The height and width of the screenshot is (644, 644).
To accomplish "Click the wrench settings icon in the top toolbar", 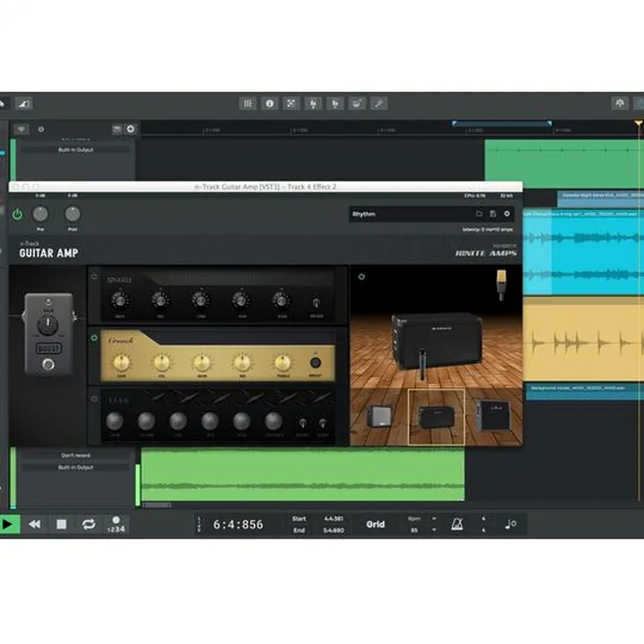I will [378, 104].
